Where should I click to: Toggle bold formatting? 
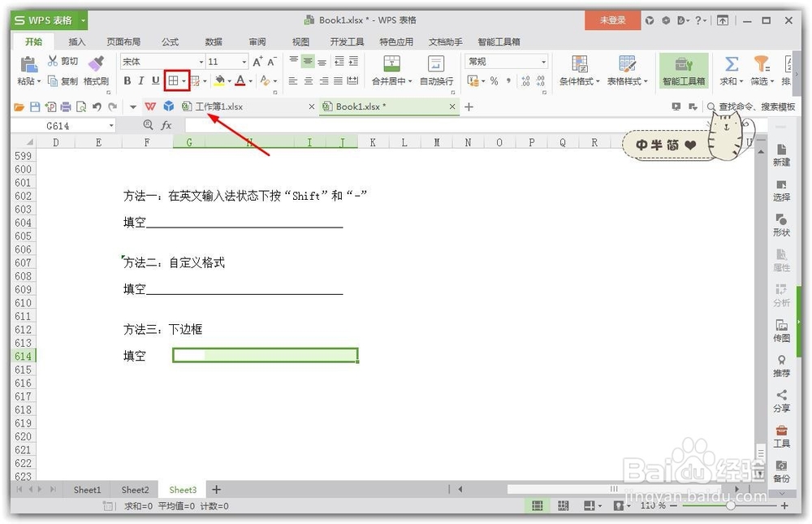tap(127, 80)
